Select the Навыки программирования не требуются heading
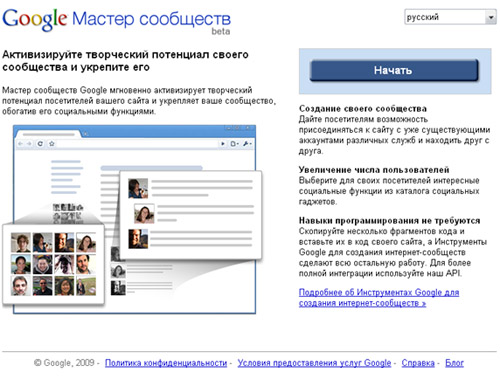 [389, 221]
